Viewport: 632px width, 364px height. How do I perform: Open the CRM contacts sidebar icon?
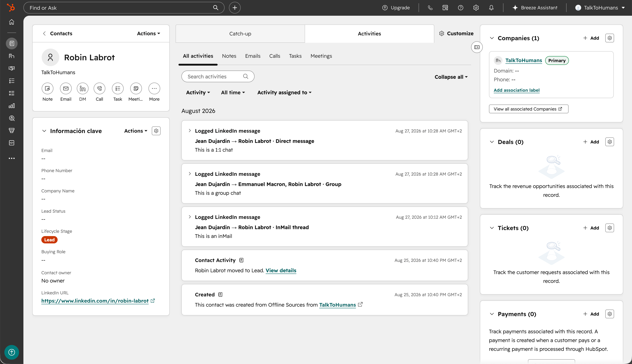[x=12, y=43]
